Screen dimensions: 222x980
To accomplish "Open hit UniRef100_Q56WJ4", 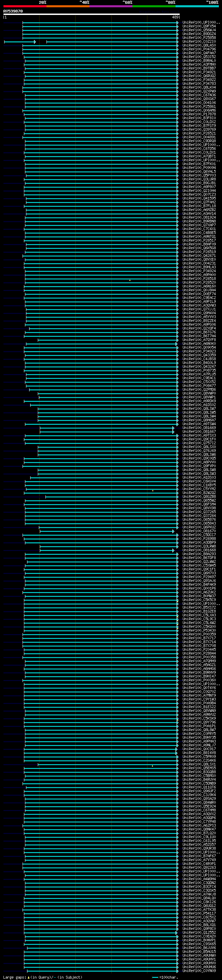I will coord(199,30).
